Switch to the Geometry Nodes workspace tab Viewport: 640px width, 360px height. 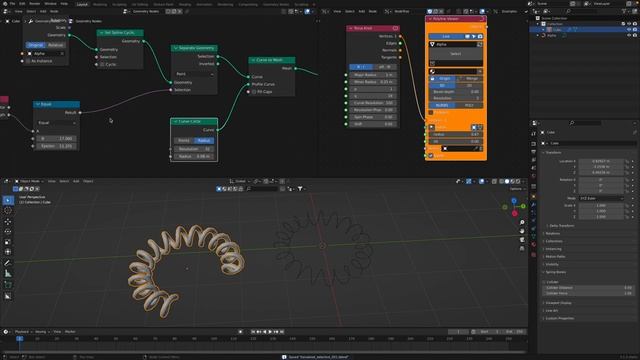pos(276,4)
